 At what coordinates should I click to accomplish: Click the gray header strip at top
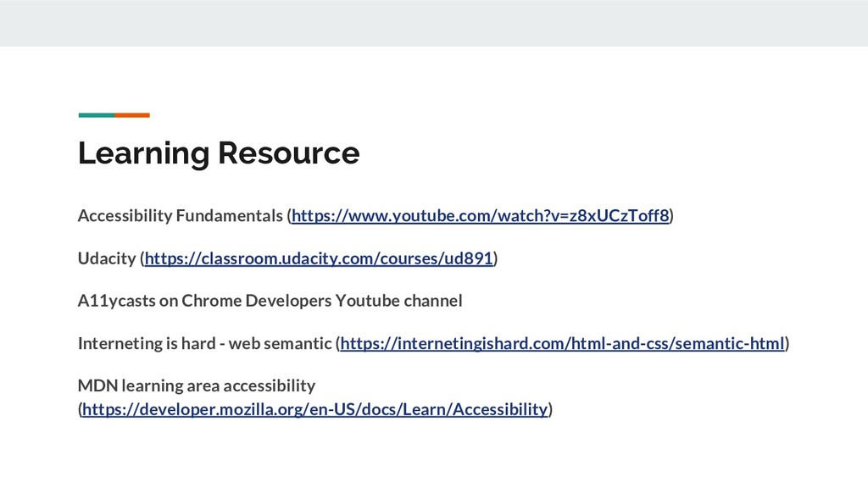pyautogui.click(x=434, y=23)
